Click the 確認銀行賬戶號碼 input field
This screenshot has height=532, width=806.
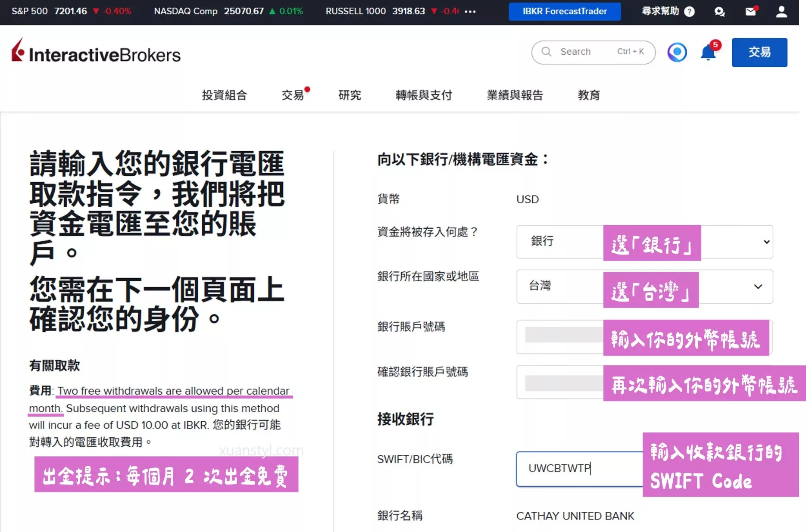[x=644, y=382]
